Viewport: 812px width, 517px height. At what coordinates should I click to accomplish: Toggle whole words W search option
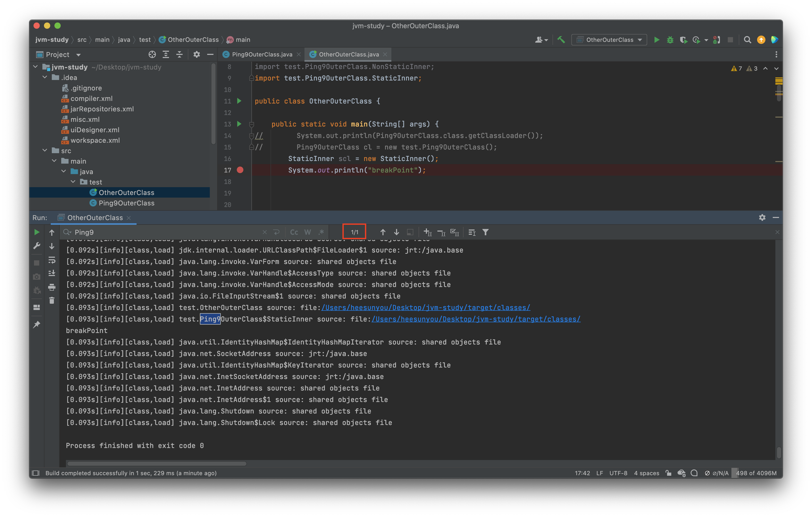pyautogui.click(x=307, y=232)
